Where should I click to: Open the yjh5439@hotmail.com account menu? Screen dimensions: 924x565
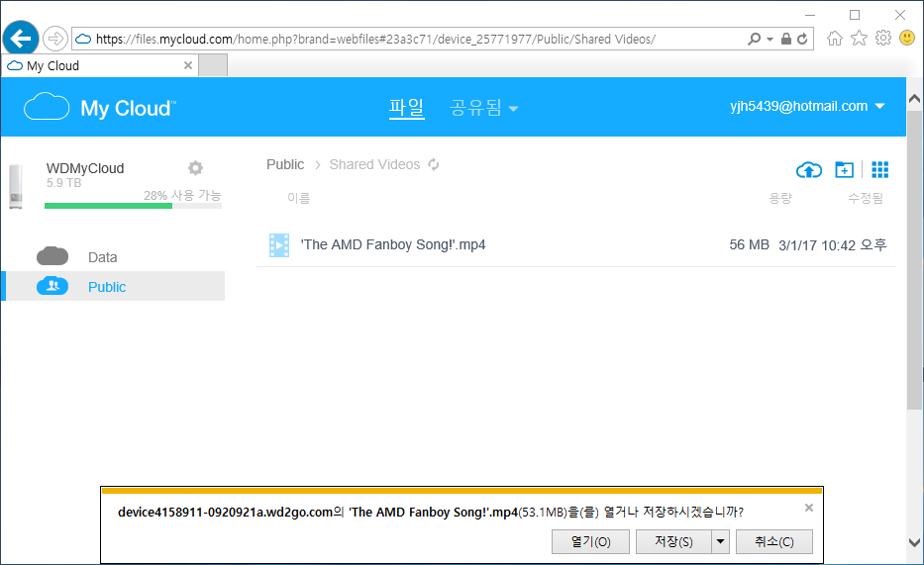click(807, 107)
